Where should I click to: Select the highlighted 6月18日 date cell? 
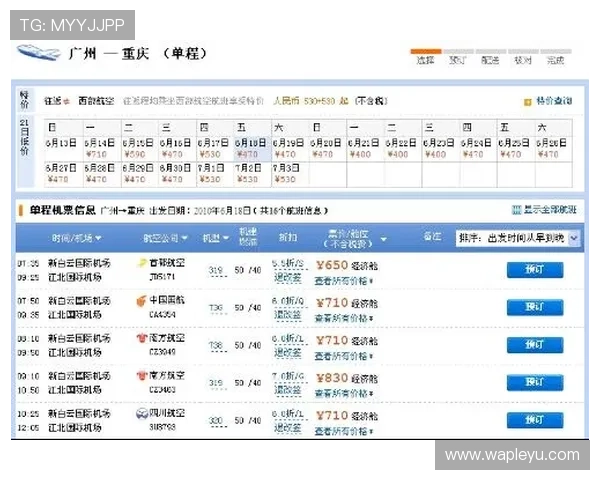tap(251, 149)
